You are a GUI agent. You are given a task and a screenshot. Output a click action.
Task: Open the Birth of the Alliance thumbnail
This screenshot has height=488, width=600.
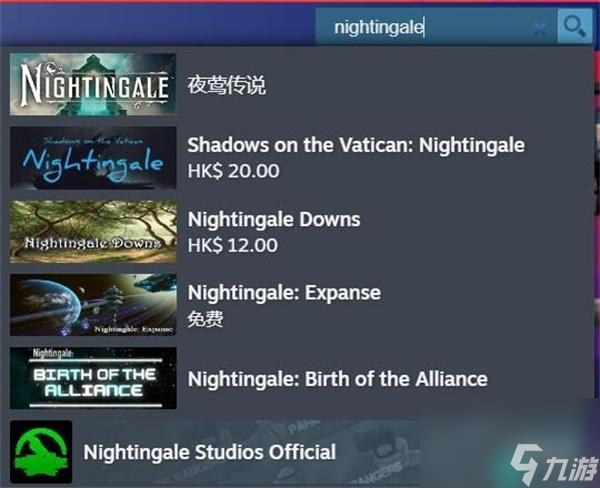(93, 378)
